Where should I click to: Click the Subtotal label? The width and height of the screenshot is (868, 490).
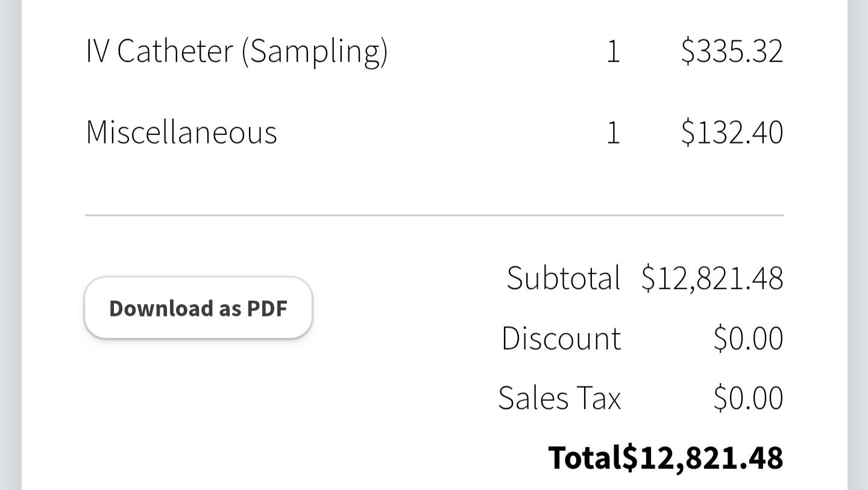tap(563, 278)
